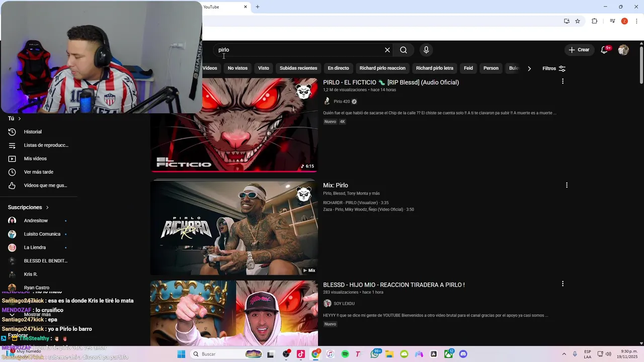The width and height of the screenshot is (644, 362).
Task: Open PIRLO - EL FICTICIO video title
Action: pos(391,82)
